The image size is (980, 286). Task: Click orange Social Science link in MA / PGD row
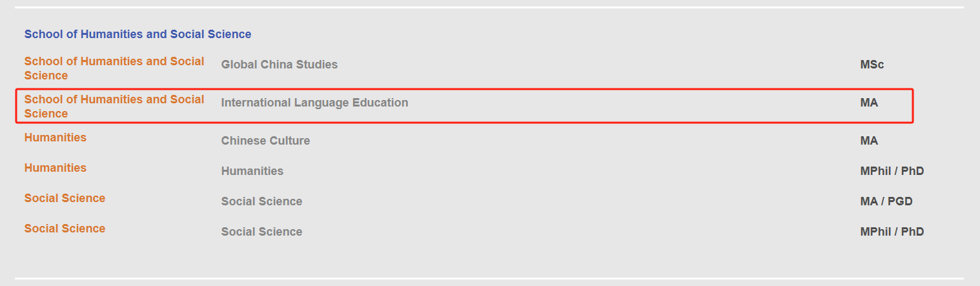click(x=65, y=198)
